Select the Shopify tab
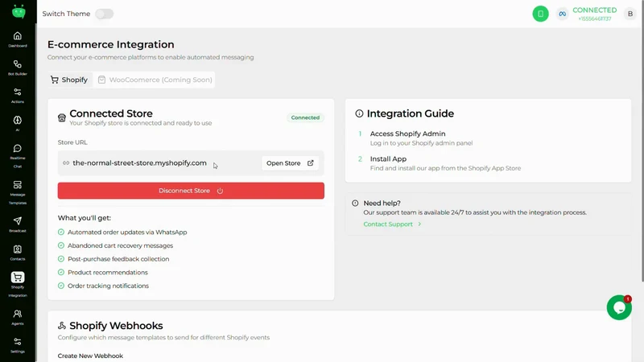 [x=69, y=80]
